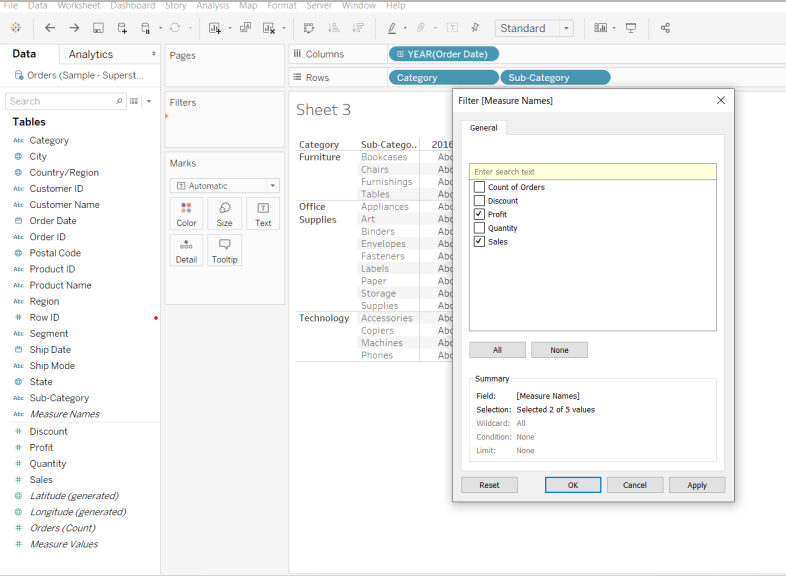Click the Reset button
This screenshot has width=786, height=576.
tap(489, 485)
